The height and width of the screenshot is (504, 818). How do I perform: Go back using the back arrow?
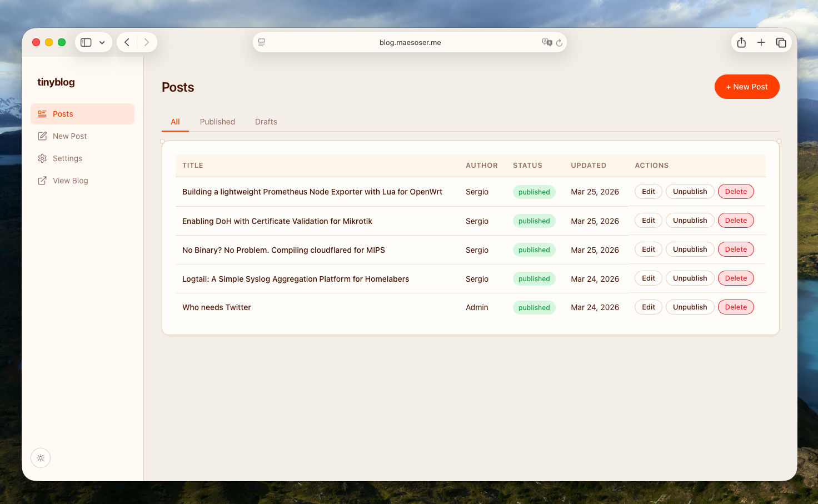127,42
